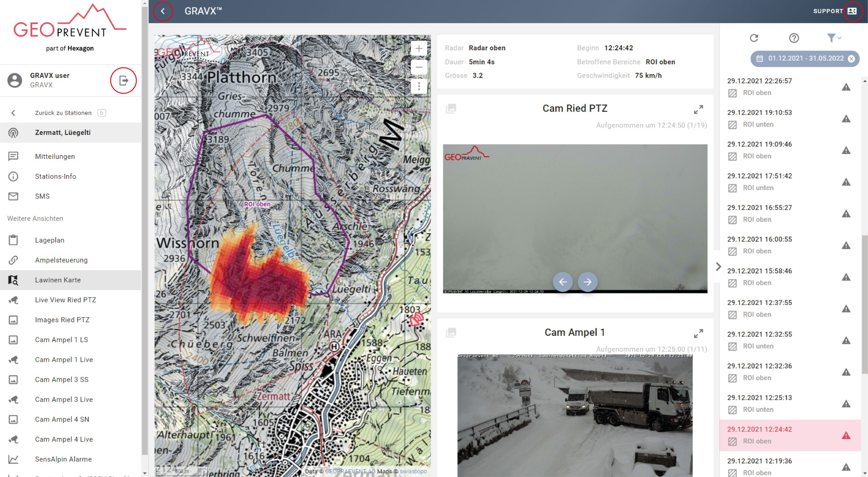The height and width of the screenshot is (477, 868).
Task: Click the logout icon beside GRAVX user
Action: click(123, 81)
